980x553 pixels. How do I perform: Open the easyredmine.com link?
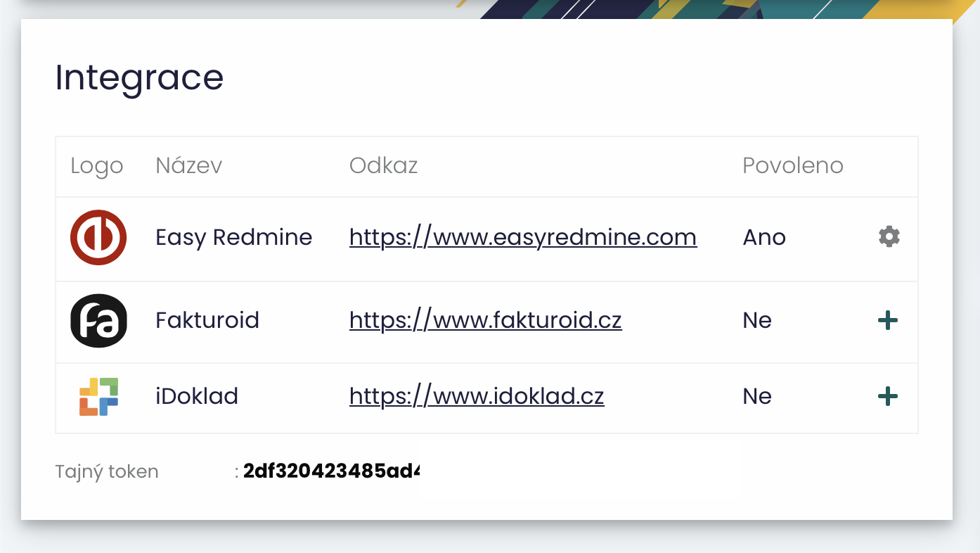pos(523,237)
